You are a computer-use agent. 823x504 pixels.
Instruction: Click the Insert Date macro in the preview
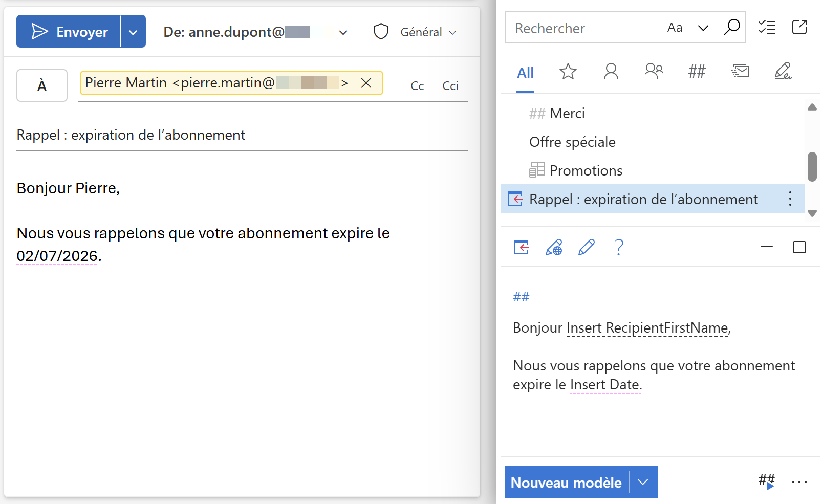[605, 385]
